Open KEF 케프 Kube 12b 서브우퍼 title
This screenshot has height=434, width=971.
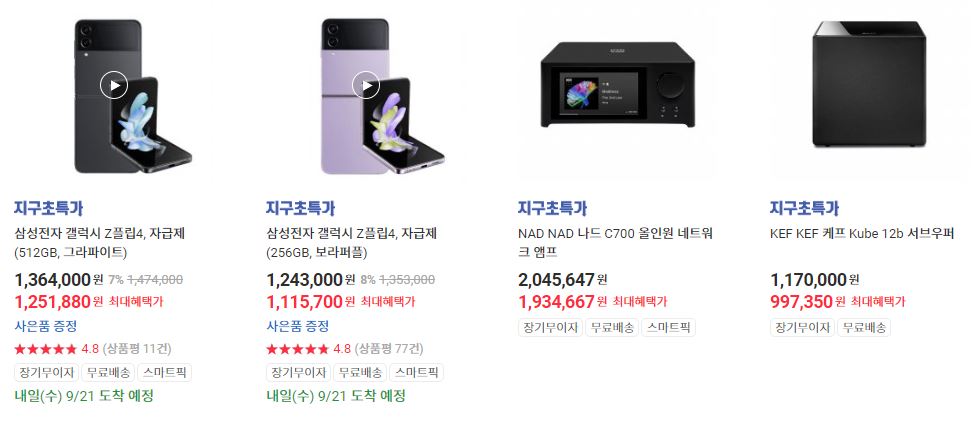click(862, 234)
